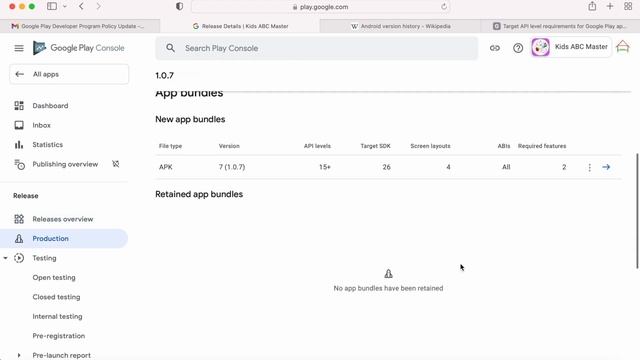640x360 pixels.
Task: Open the developer account house icon
Action: pos(623,47)
